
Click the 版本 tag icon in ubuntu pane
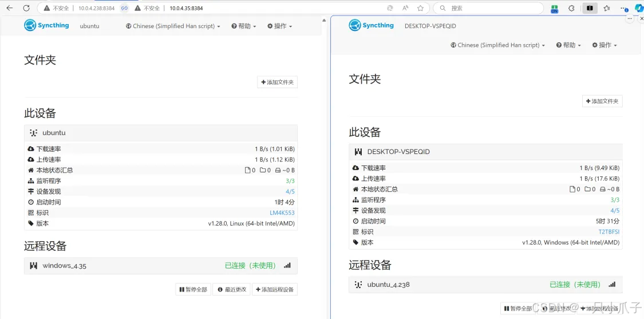coord(31,223)
